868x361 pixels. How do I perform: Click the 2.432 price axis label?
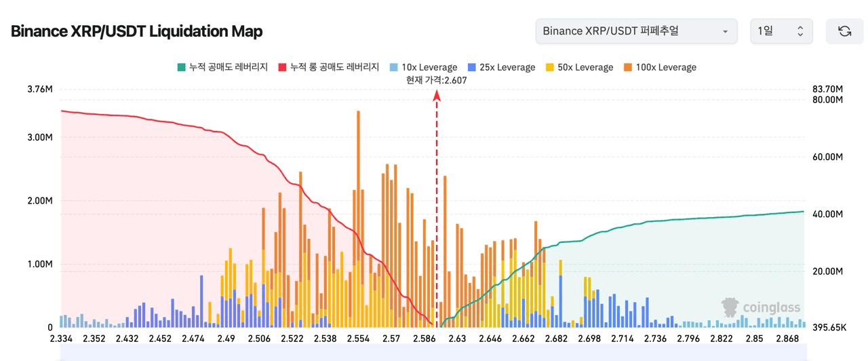click(x=127, y=339)
